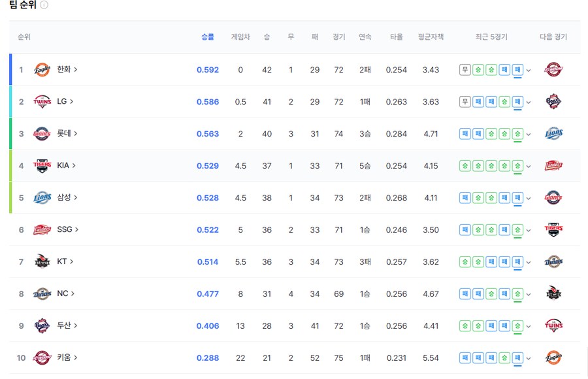Open 한화's next game opponent logo in 다음 경기
Image resolution: width=588 pixels, height=379 pixels.
553,70
